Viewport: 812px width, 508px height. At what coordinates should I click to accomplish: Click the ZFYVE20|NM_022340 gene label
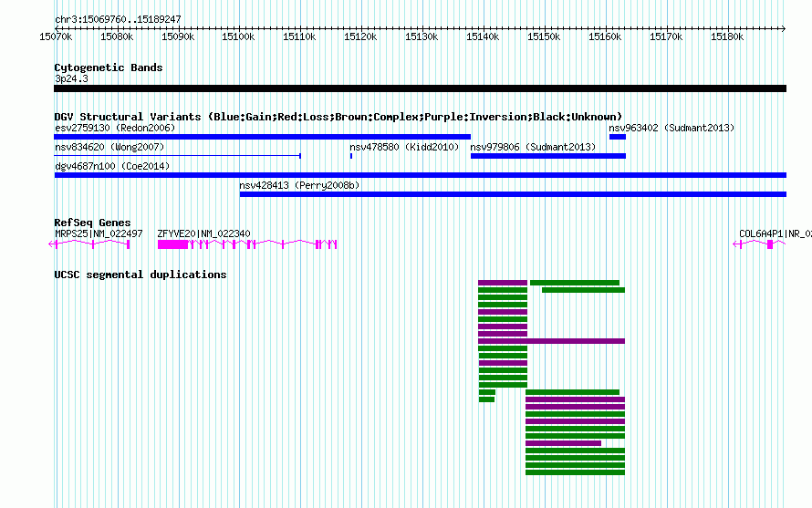tap(204, 234)
